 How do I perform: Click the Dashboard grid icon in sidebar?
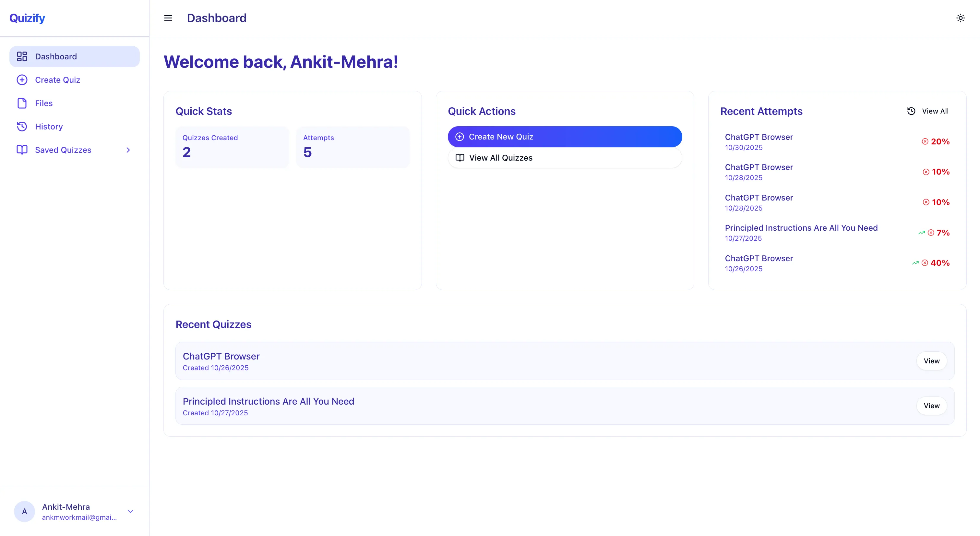tap(22, 56)
